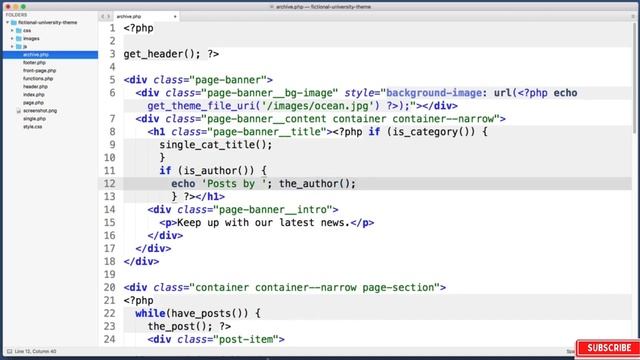
Task: Click 'get_theme_file_uri' in line 6
Action: [201, 106]
